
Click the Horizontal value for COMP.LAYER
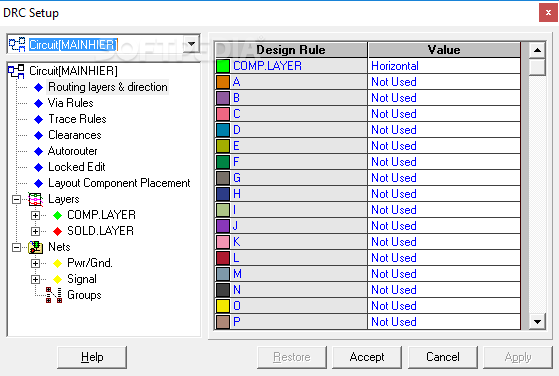(444, 66)
